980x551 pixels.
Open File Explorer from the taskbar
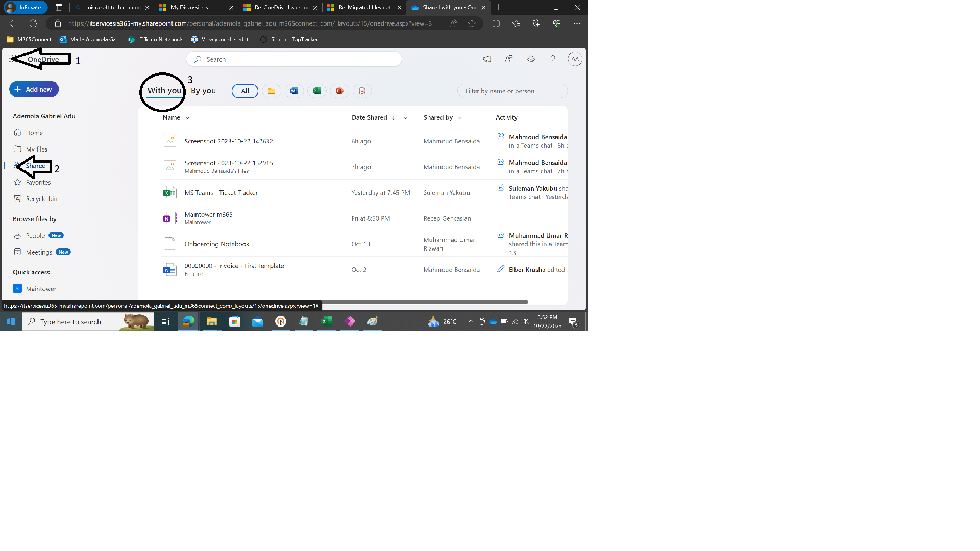[x=211, y=322]
